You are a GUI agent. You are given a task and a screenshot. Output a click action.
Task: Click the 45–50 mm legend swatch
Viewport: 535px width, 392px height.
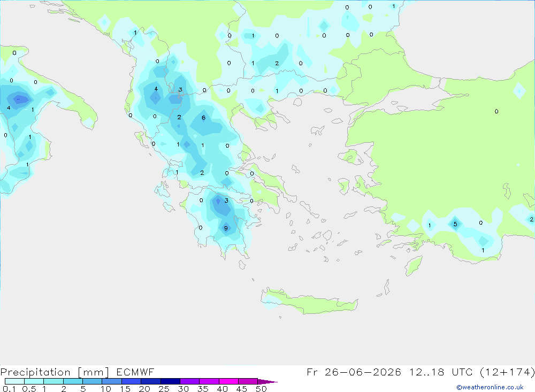(248, 381)
